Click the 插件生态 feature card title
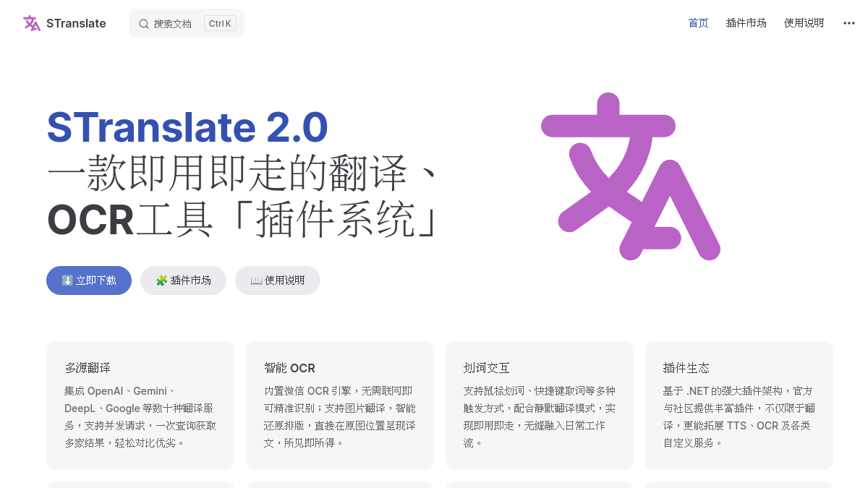Screen dimensions: 868x488 pos(686,368)
